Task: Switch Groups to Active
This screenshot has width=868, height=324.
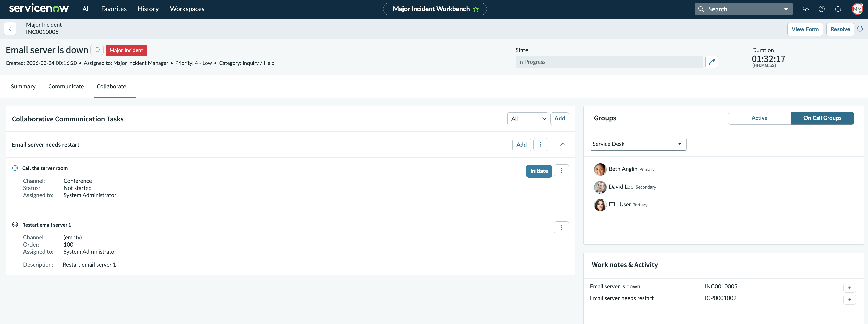Action: click(760, 118)
